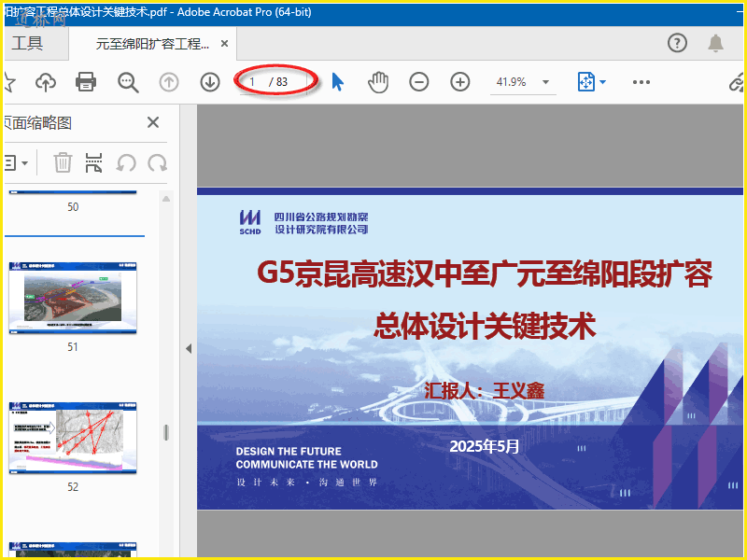This screenshot has width=747, height=560.
Task: Rotate page clockwise
Action: click(x=157, y=163)
